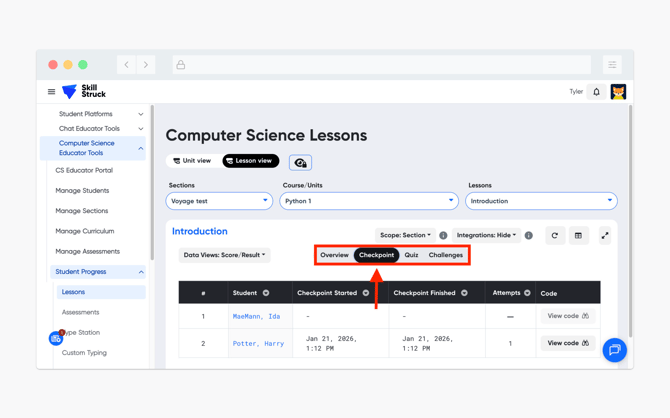Click the refresh table icon
670x418 pixels.
click(555, 236)
